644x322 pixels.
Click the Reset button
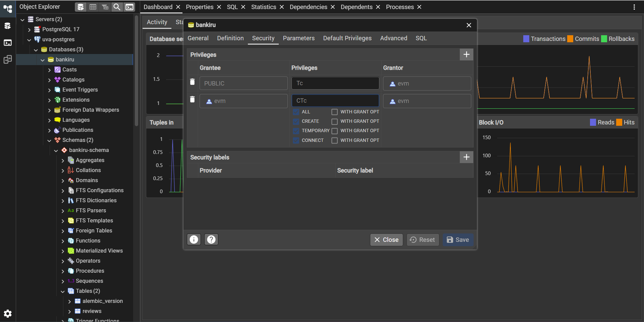tap(423, 240)
